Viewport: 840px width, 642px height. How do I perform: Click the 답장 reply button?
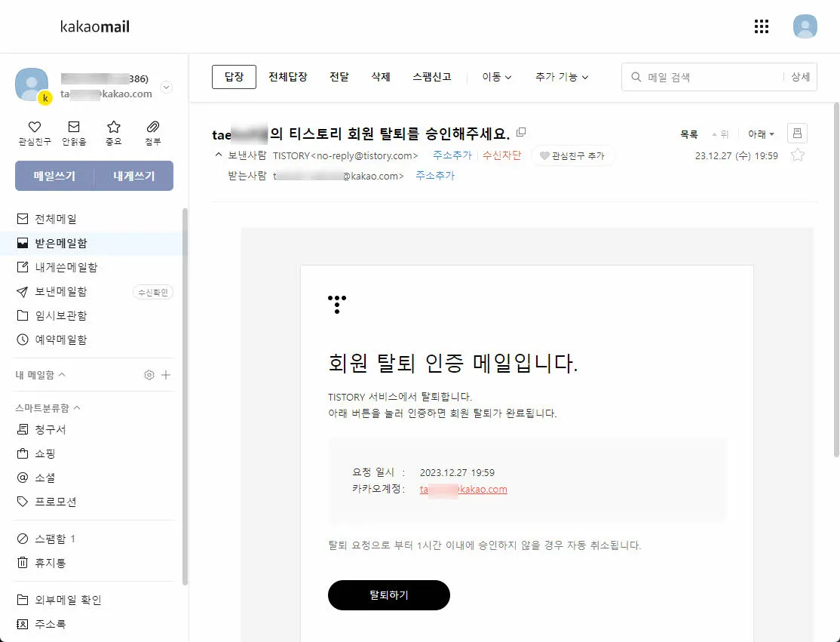pos(234,77)
